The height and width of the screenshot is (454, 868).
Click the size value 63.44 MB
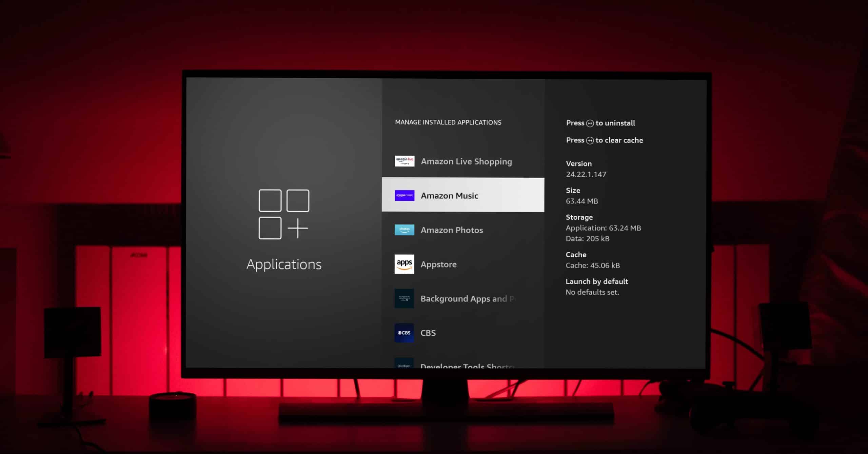tap(582, 201)
